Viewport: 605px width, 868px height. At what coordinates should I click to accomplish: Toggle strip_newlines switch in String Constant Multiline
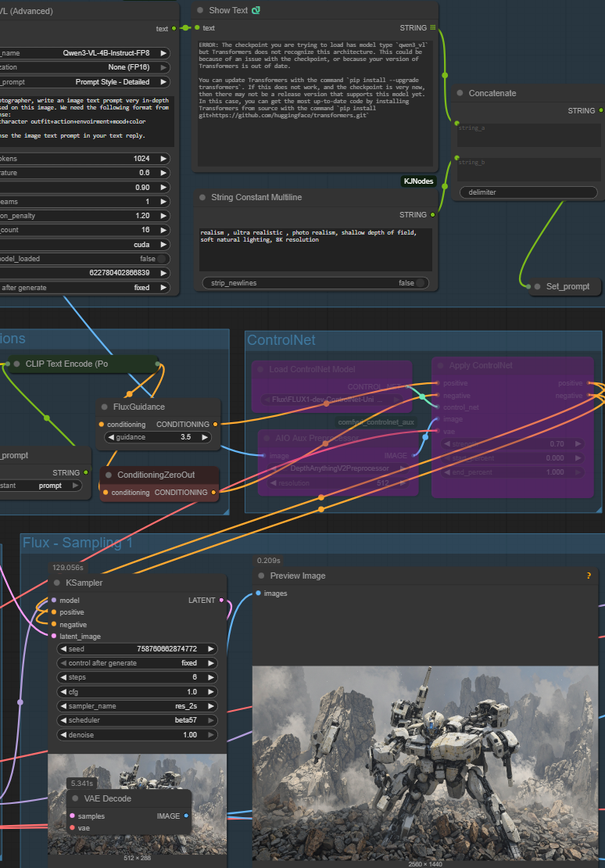pos(421,283)
